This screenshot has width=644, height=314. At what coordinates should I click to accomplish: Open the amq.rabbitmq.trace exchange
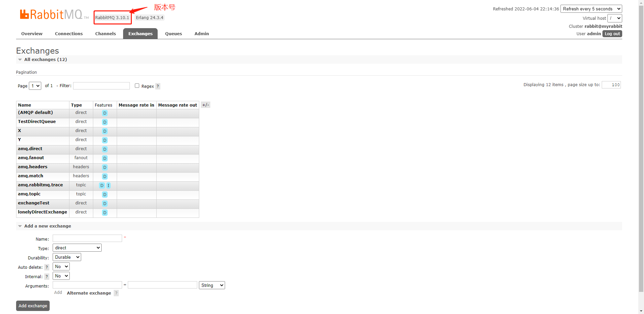coord(41,185)
